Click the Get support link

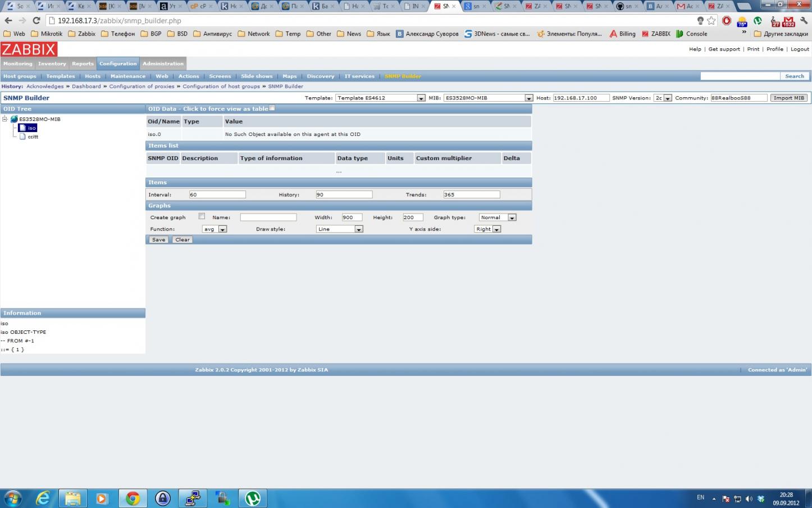(724, 49)
